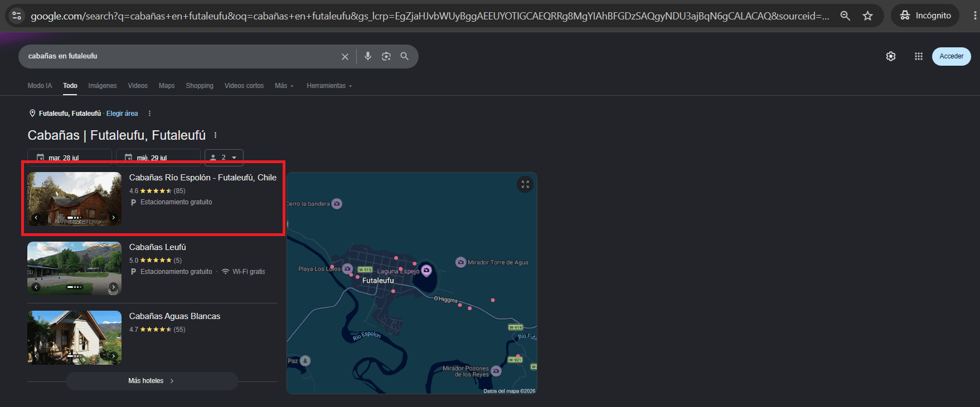Switch to the Modo IA tab
The image size is (980, 407).
(x=40, y=86)
